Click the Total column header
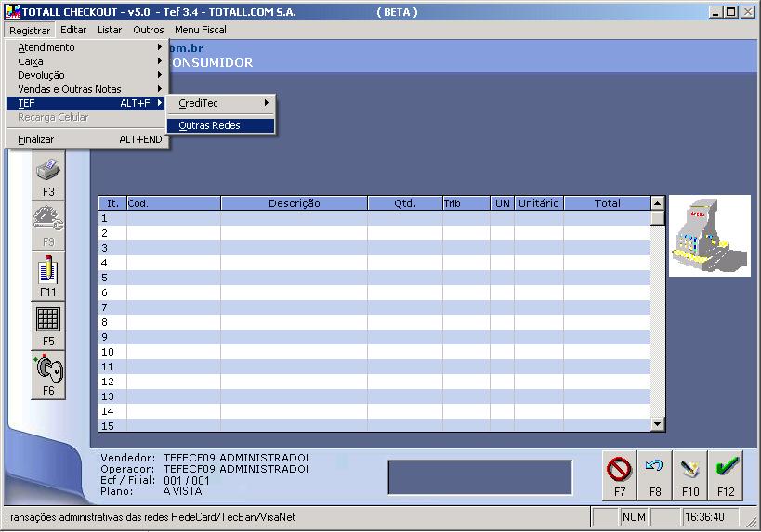Screen dimensions: 761x532 607,203
